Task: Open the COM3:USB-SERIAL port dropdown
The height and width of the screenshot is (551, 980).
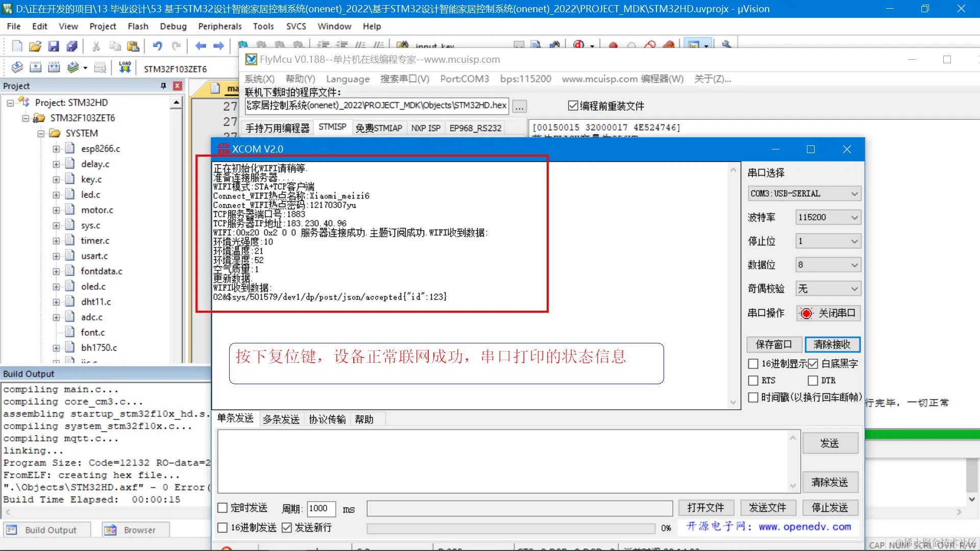Action: (804, 194)
